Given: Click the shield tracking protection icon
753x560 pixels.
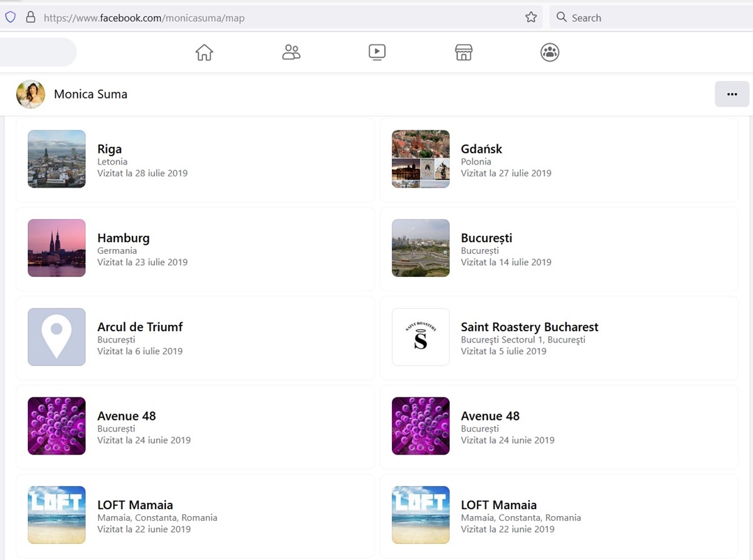Looking at the screenshot, I should tap(10, 17).
